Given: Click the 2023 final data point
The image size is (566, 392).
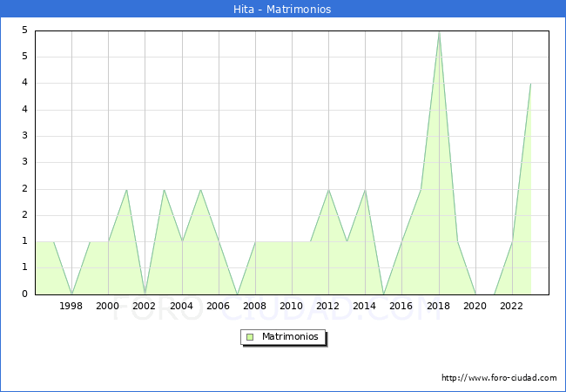Looking at the screenshot, I should click(x=530, y=84).
